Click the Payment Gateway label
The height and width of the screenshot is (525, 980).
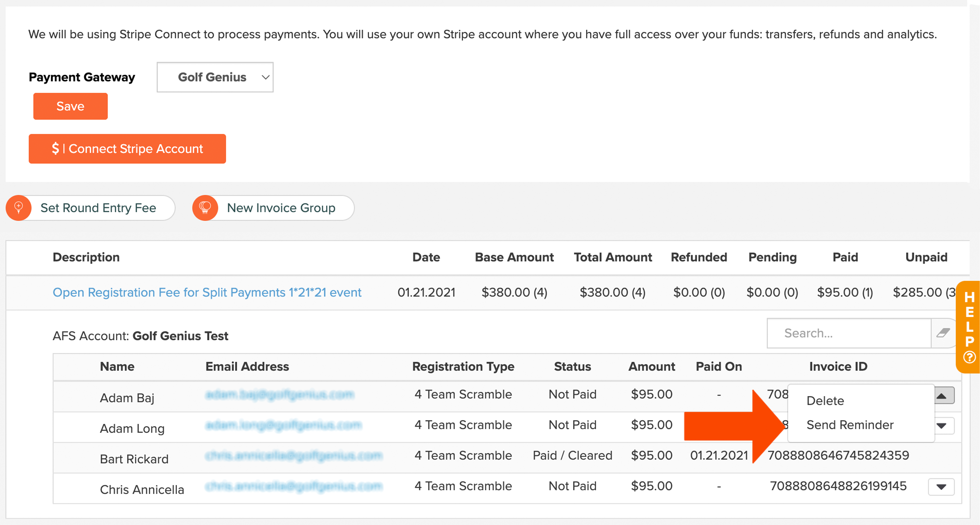tap(82, 77)
